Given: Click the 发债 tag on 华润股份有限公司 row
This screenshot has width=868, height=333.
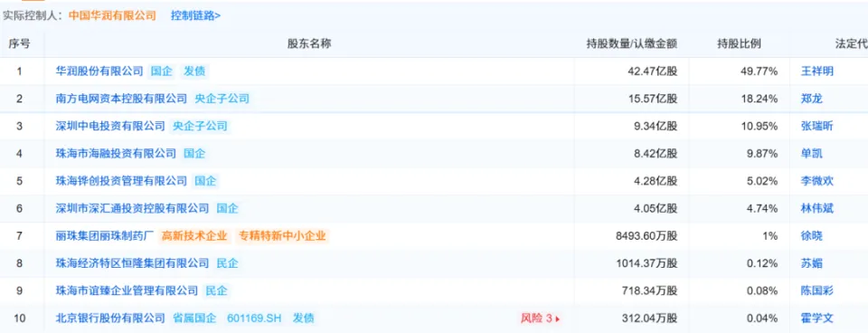Looking at the screenshot, I should [x=195, y=71].
